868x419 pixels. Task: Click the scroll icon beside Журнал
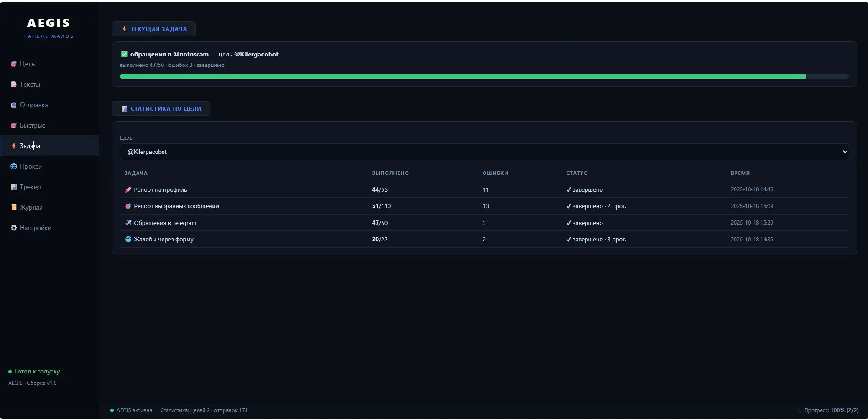pos(14,208)
